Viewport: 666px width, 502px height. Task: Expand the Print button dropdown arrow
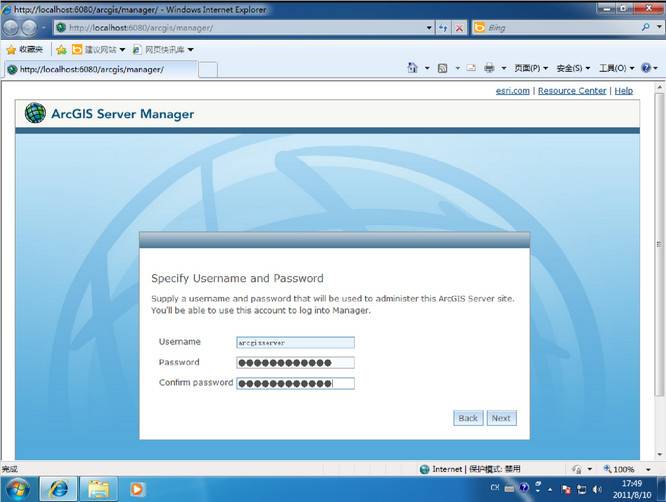[504, 68]
